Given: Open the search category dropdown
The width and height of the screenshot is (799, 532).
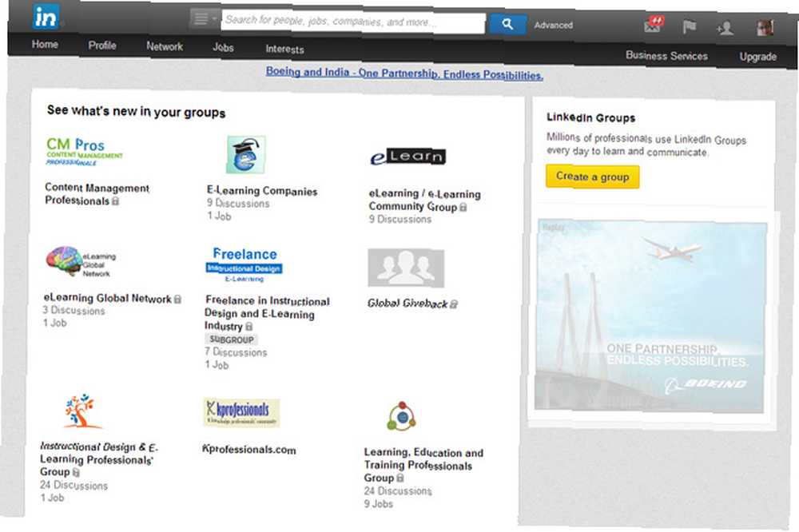Looking at the screenshot, I should [x=205, y=19].
